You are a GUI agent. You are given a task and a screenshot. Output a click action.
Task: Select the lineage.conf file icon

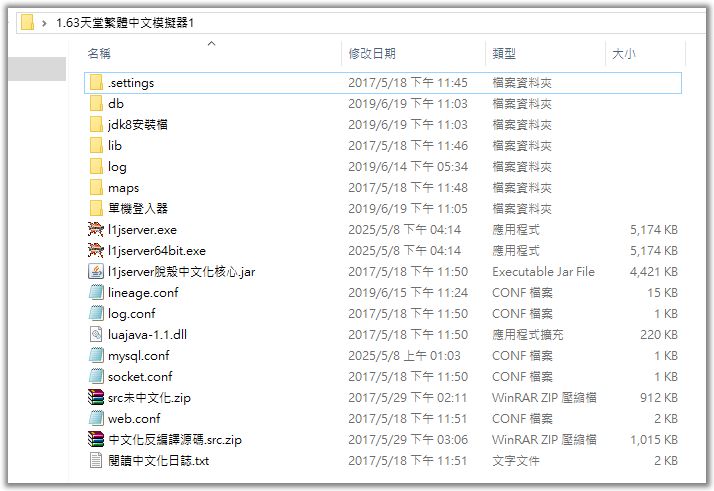[96, 292]
